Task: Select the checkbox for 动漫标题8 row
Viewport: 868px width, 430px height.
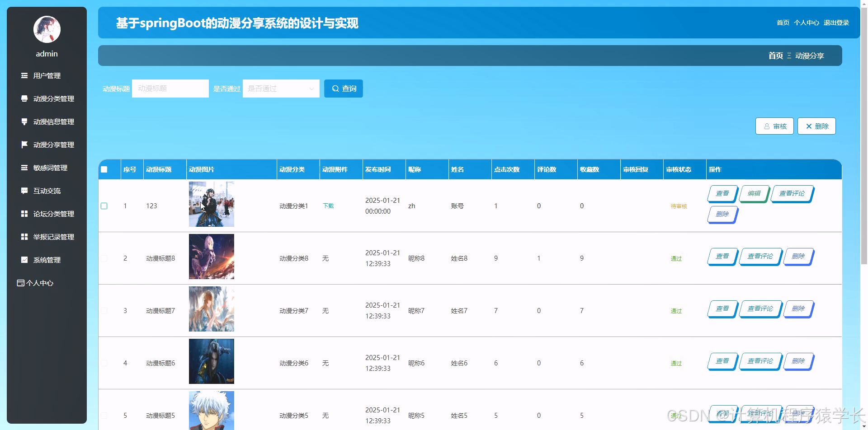Action: click(104, 258)
